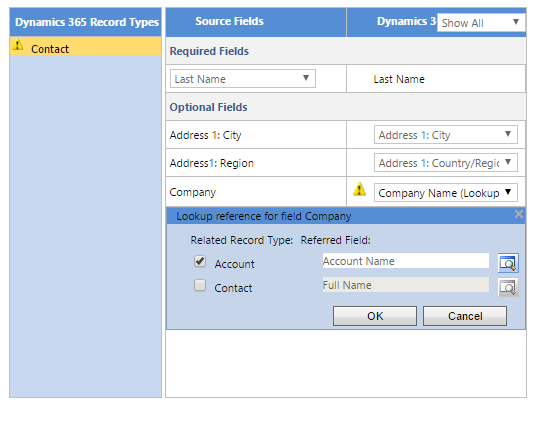Select the Contact record type row

[86, 46]
